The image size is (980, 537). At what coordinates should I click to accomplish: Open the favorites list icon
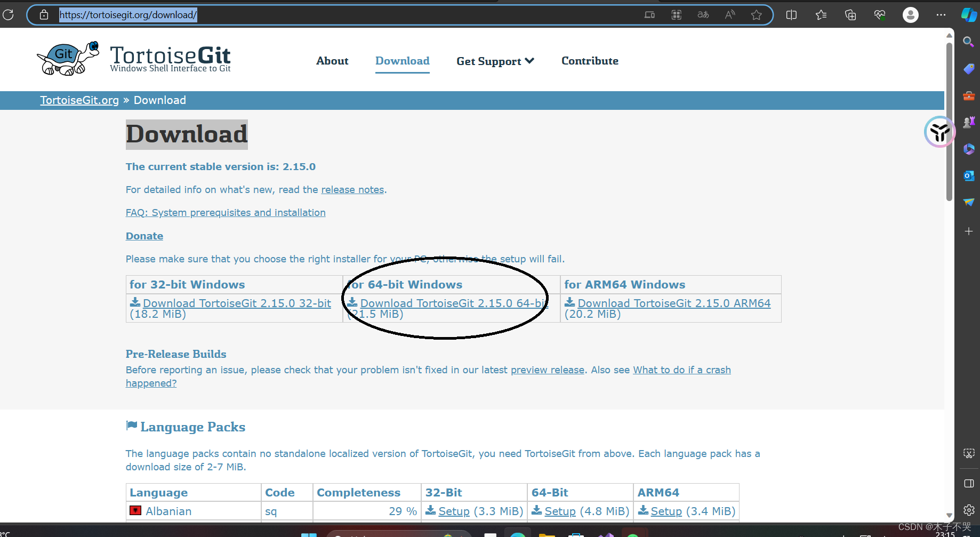pyautogui.click(x=821, y=15)
